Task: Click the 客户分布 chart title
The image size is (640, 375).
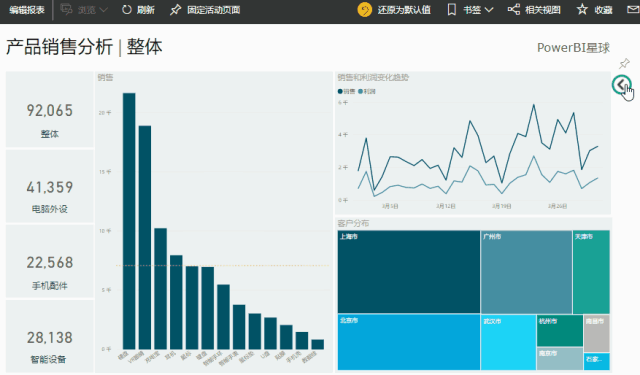Action: [353, 223]
